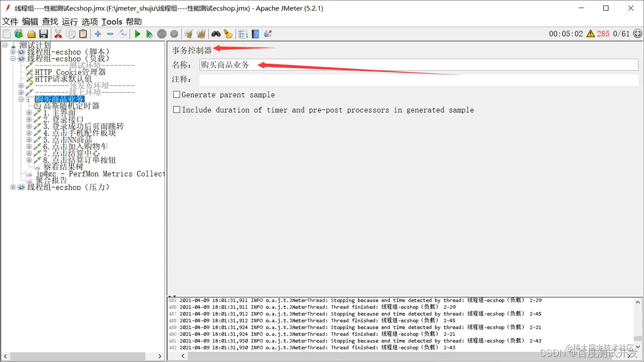Viewport: 644px width, 362px height.
Task: Click the Clear results broom icon
Action: 188,34
